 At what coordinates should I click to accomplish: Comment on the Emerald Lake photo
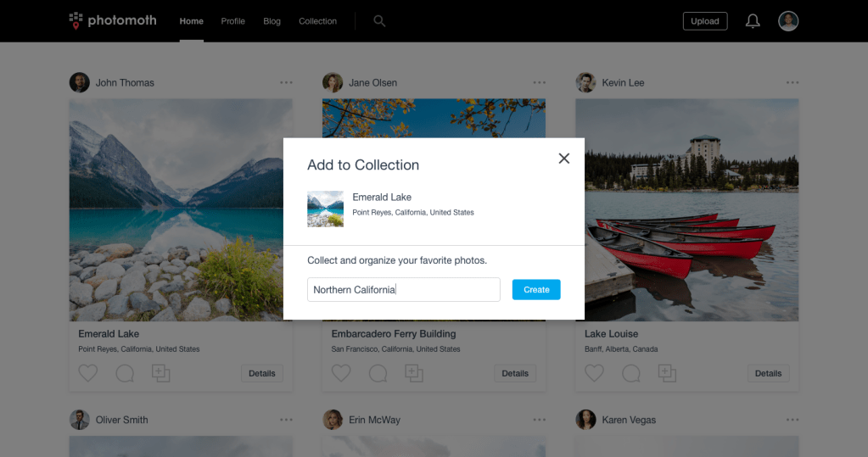click(125, 373)
